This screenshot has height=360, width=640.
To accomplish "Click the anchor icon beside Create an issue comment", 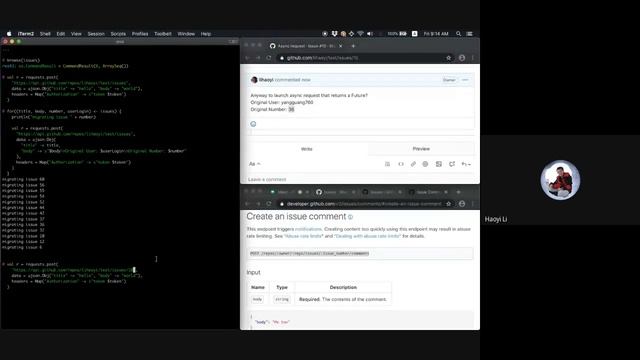I will (x=350, y=217).
